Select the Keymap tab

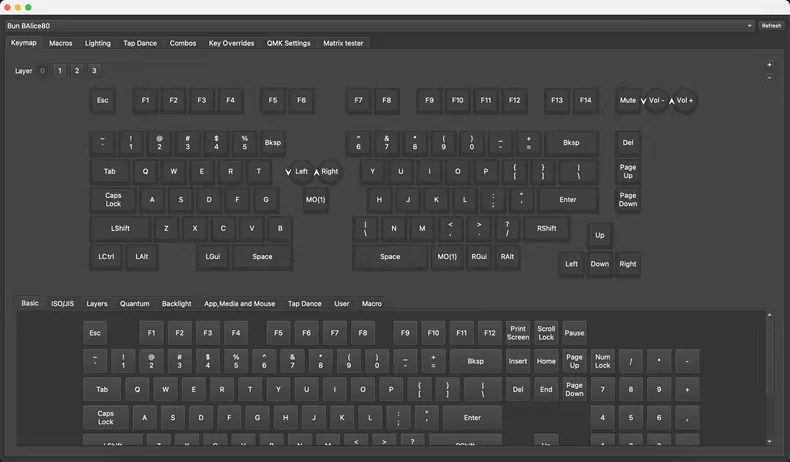point(24,43)
